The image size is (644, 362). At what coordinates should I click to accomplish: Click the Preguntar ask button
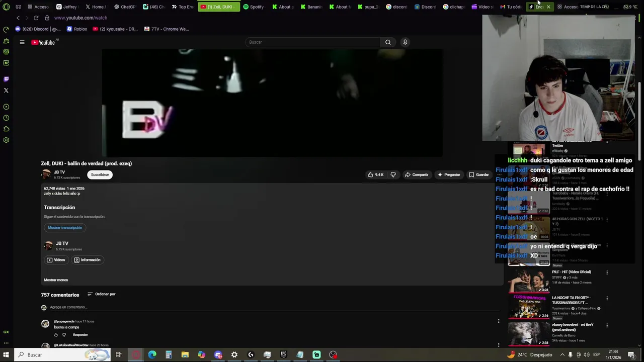(x=449, y=174)
